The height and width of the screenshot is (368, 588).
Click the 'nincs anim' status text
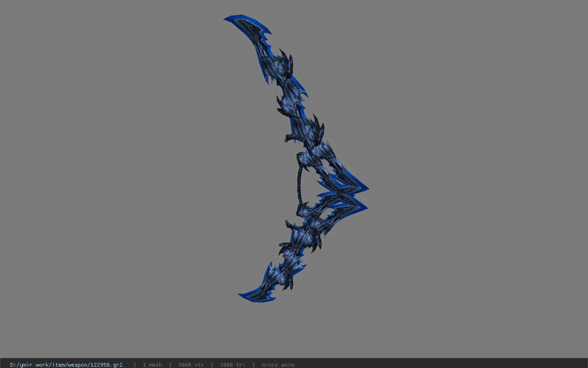(x=278, y=365)
